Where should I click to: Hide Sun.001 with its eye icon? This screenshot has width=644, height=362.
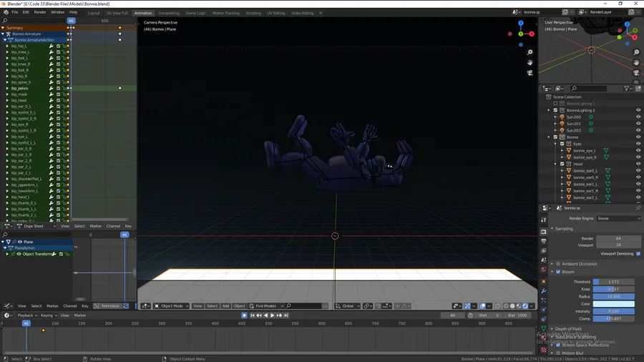pos(638,124)
